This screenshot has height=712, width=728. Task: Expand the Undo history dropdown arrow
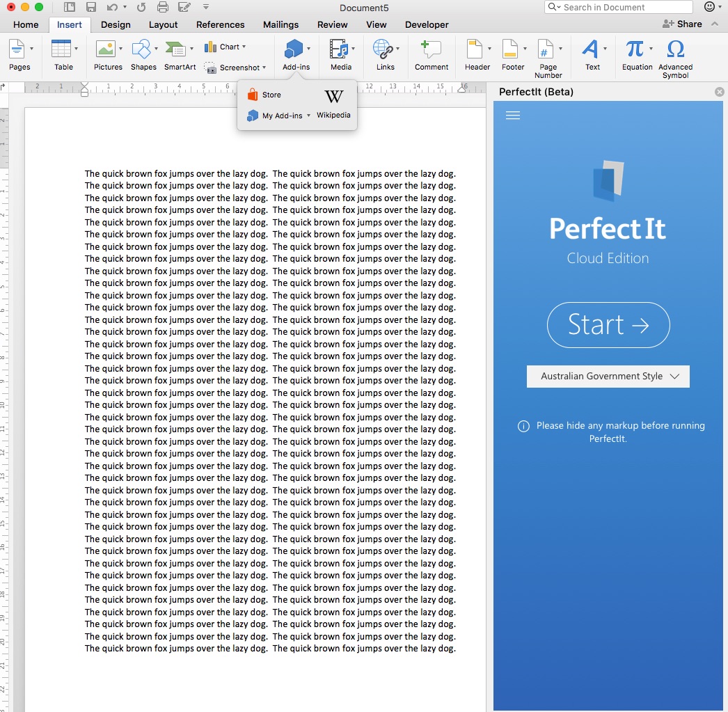pos(125,7)
